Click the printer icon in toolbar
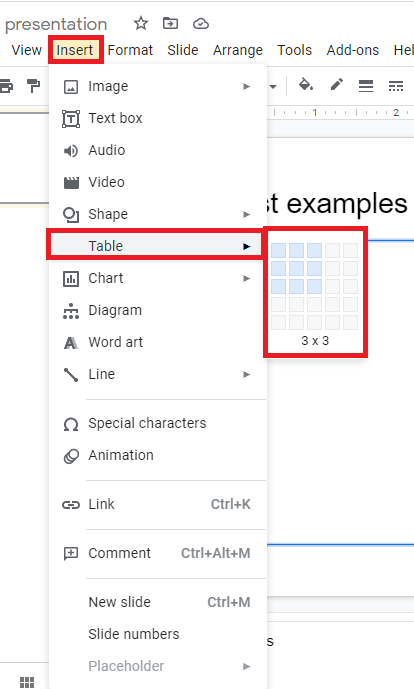This screenshot has height=689, width=414. 6,86
